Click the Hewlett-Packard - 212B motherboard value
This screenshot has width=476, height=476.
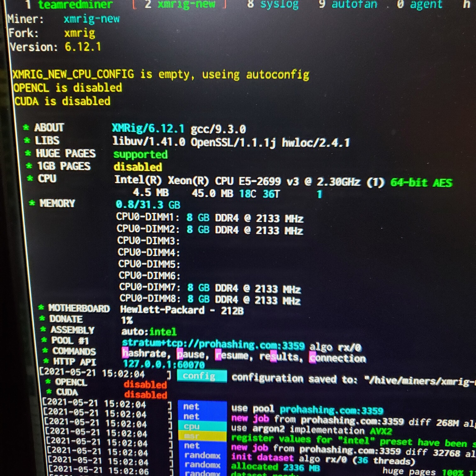tap(182, 310)
